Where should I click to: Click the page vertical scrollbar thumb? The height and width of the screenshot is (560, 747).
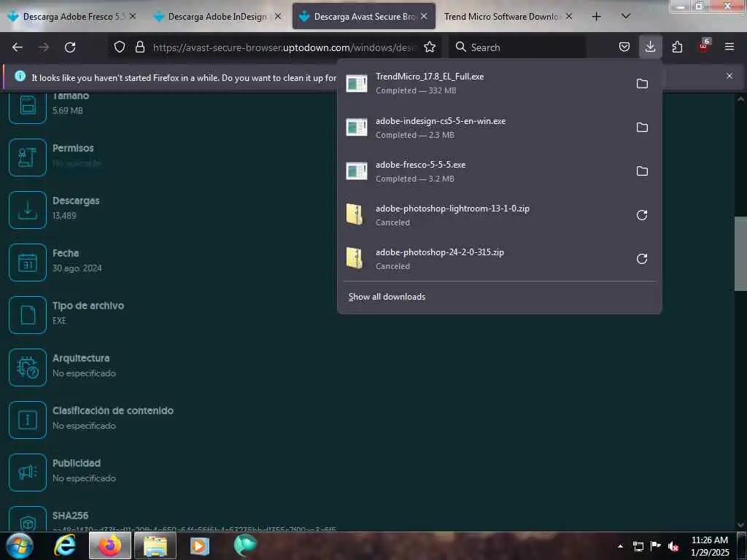740,254
